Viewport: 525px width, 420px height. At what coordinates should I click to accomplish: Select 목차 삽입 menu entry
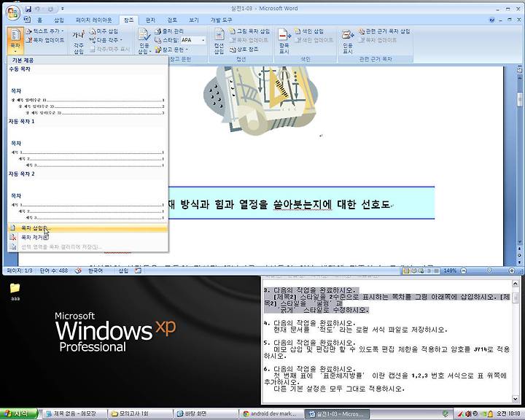click(87, 228)
